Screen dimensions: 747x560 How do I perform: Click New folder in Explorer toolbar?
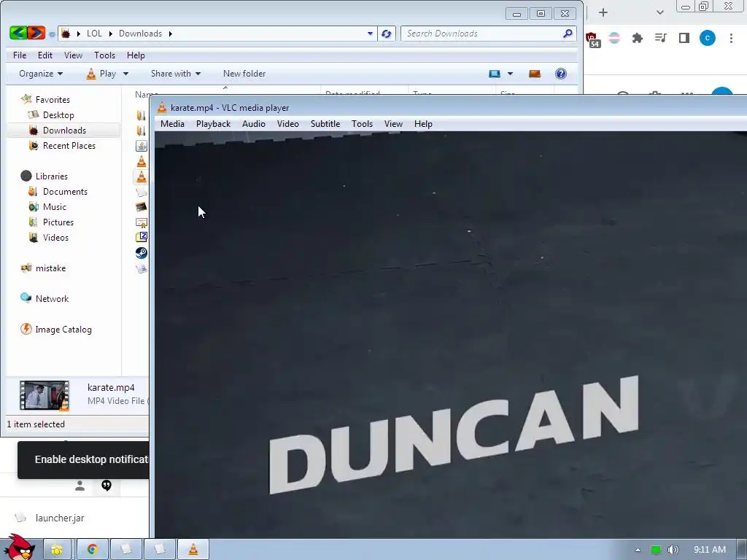tap(244, 74)
